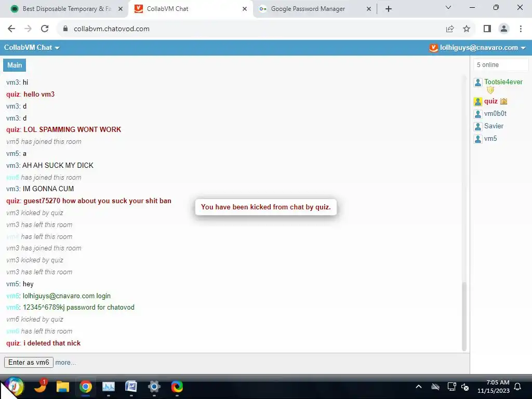Click the shield badge under Tootsie4ever
Screen dimensions: 532x399
click(x=490, y=90)
